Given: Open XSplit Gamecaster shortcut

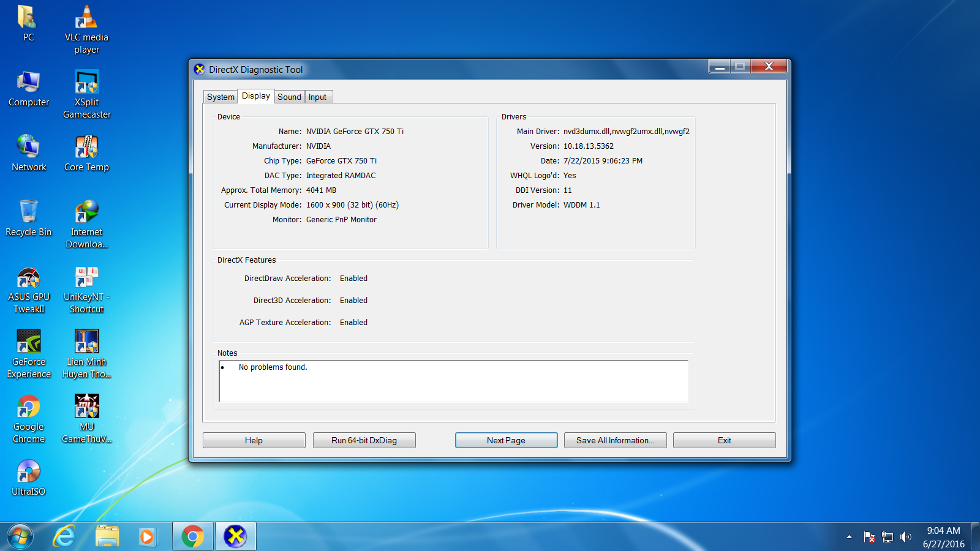Looking at the screenshot, I should coord(86,94).
